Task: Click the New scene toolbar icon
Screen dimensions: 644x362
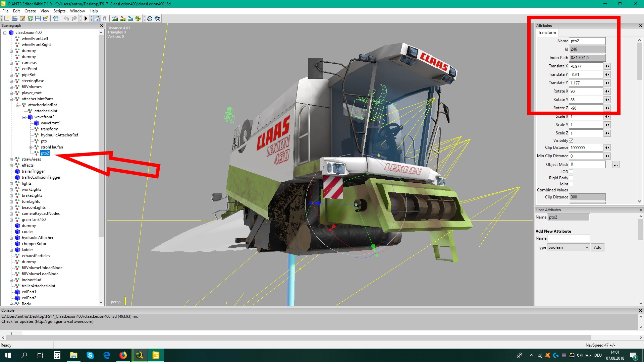Action: coord(7,18)
